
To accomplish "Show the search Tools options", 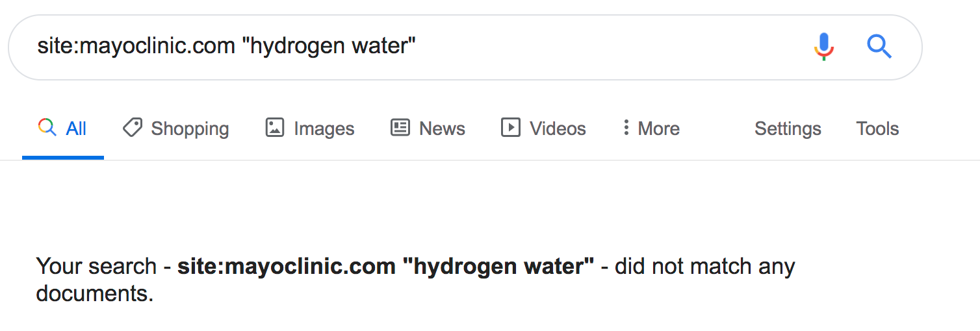I will click(x=877, y=129).
